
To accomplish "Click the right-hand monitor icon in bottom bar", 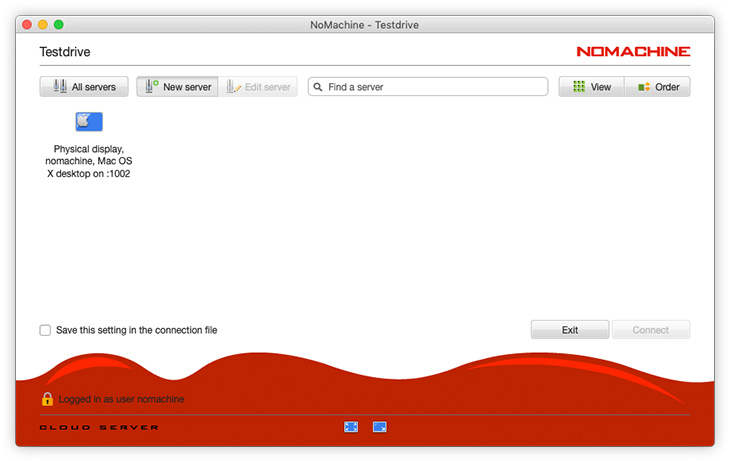I will [x=380, y=427].
